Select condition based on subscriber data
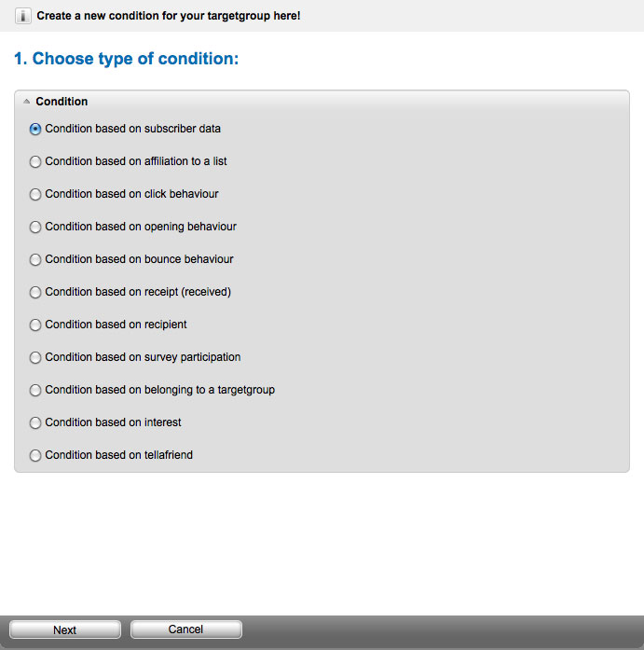644x650 pixels. point(35,129)
